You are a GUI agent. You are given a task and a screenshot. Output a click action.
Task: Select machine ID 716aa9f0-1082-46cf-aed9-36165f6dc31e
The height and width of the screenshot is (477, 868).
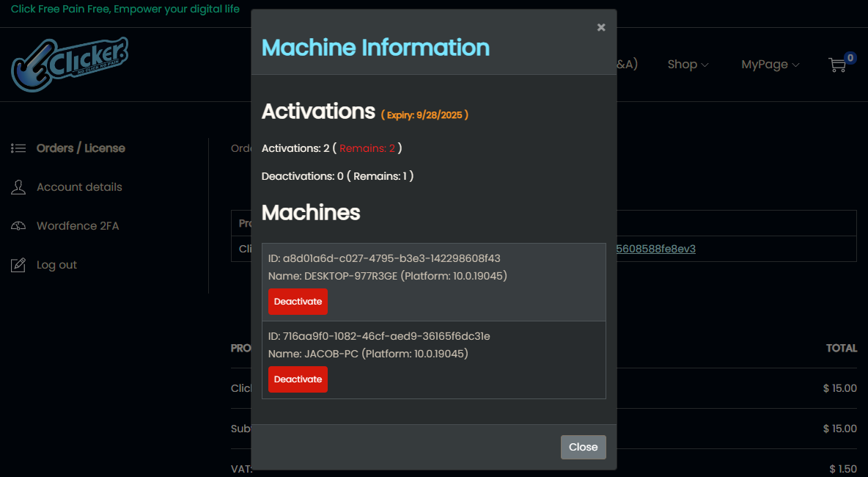[379, 336]
